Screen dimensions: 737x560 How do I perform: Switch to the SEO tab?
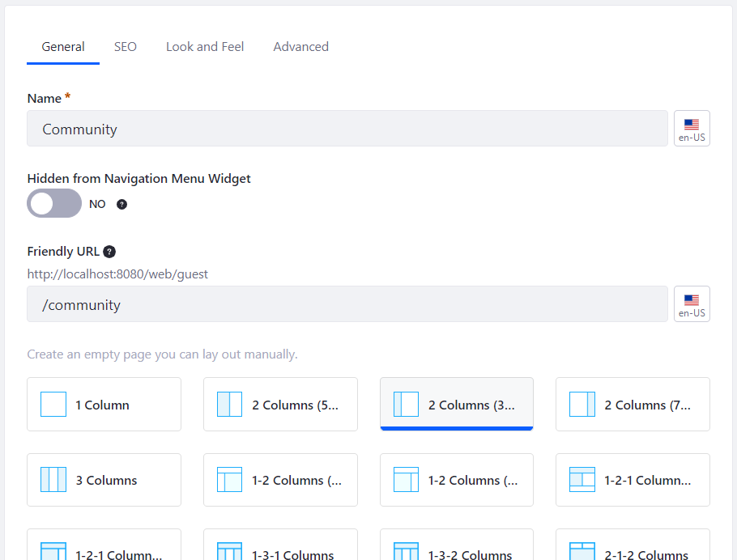[x=125, y=47]
